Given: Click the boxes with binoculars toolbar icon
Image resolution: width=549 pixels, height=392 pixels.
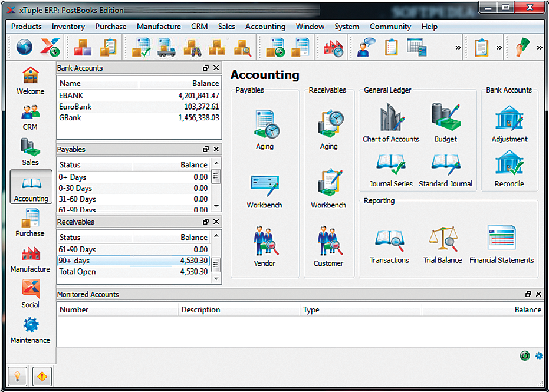Looking at the screenshot, I should pyautogui.click(x=192, y=48).
